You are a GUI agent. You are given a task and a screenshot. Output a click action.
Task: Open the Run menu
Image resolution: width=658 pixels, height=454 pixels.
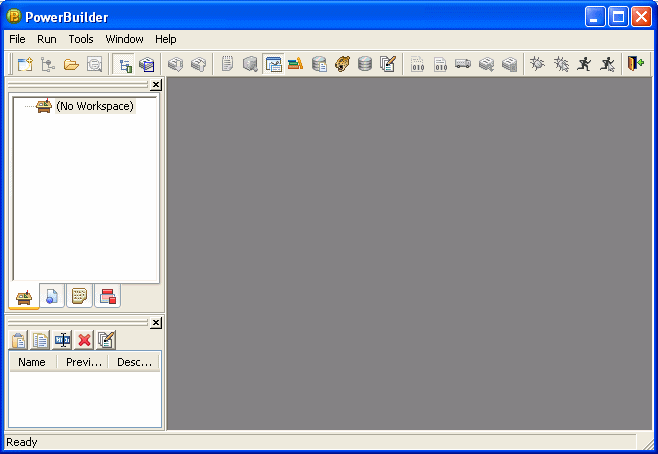47,39
